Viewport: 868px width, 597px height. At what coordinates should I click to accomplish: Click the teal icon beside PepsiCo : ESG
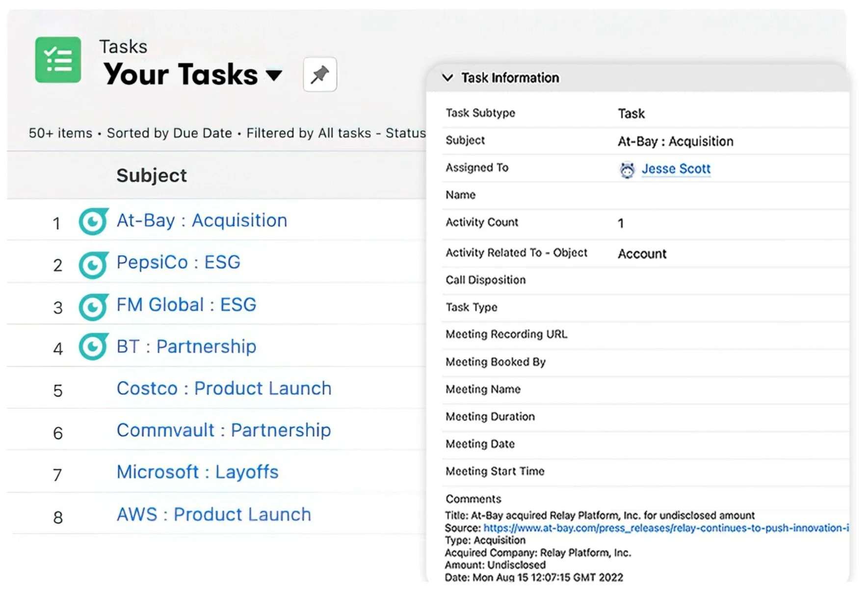tap(93, 264)
